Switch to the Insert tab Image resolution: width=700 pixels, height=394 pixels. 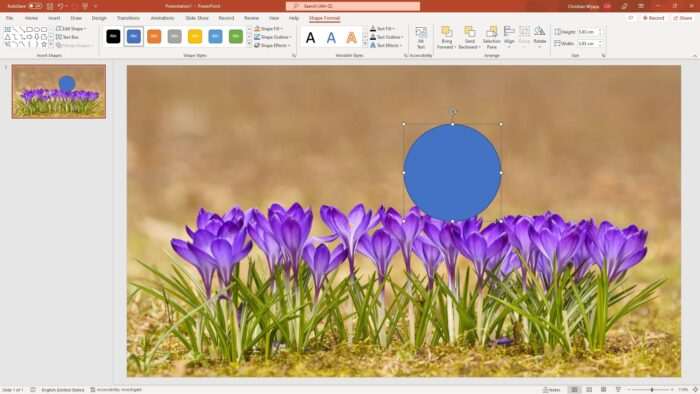(x=54, y=18)
